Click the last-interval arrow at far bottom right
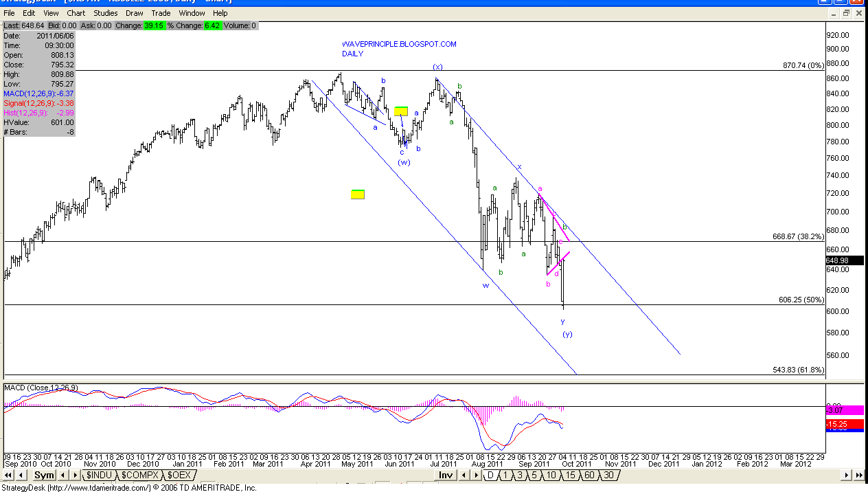 pyautogui.click(x=858, y=475)
